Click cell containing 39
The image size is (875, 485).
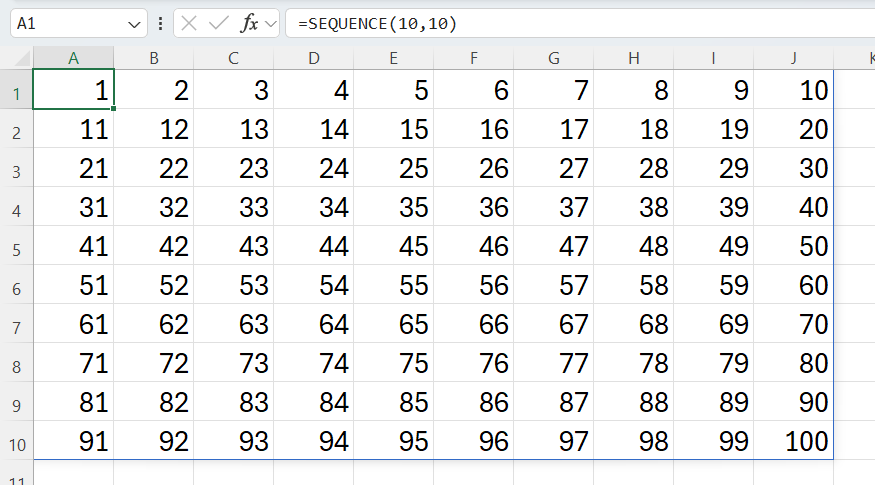714,207
